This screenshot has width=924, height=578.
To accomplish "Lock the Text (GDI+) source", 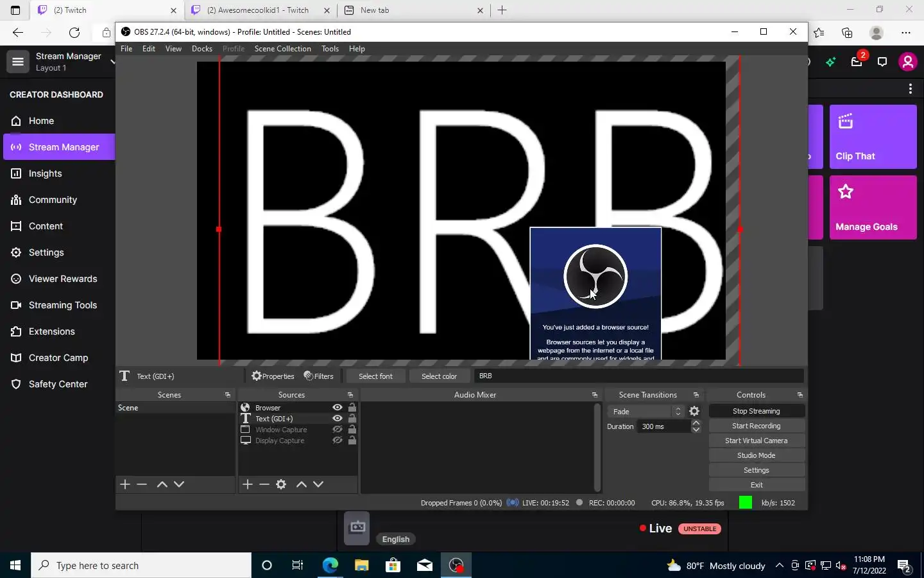I will point(352,419).
